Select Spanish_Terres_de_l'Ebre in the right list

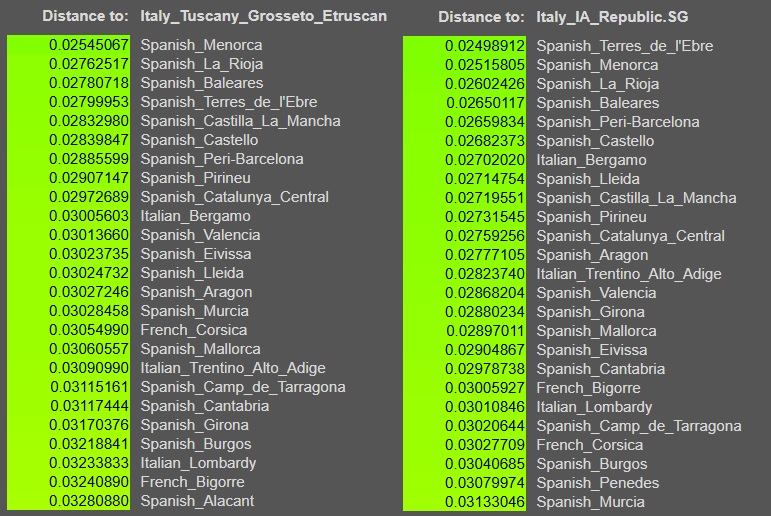(624, 46)
